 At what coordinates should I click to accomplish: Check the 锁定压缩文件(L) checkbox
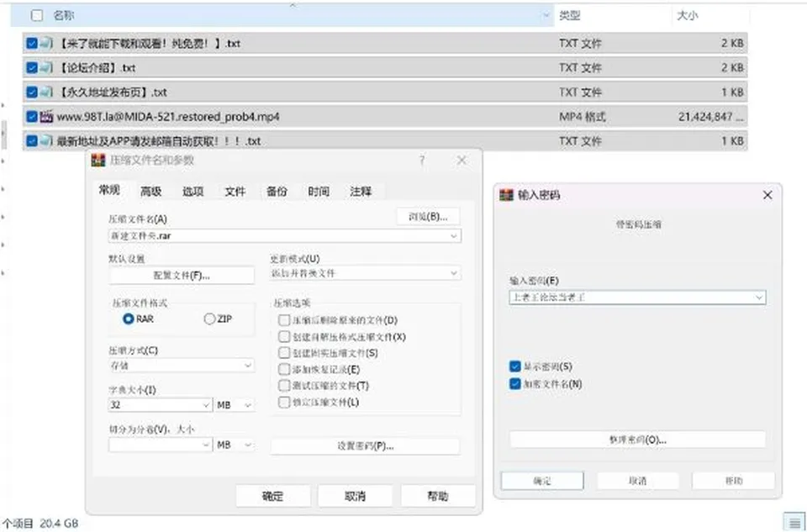point(284,403)
